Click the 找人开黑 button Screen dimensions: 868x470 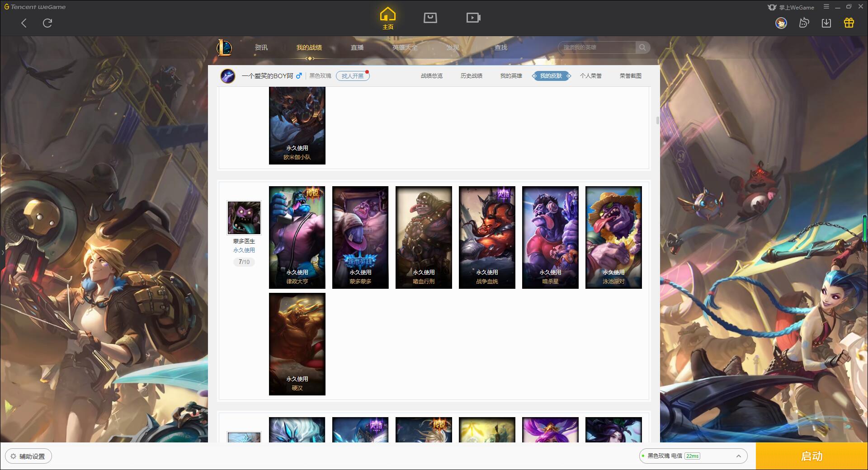click(x=353, y=76)
